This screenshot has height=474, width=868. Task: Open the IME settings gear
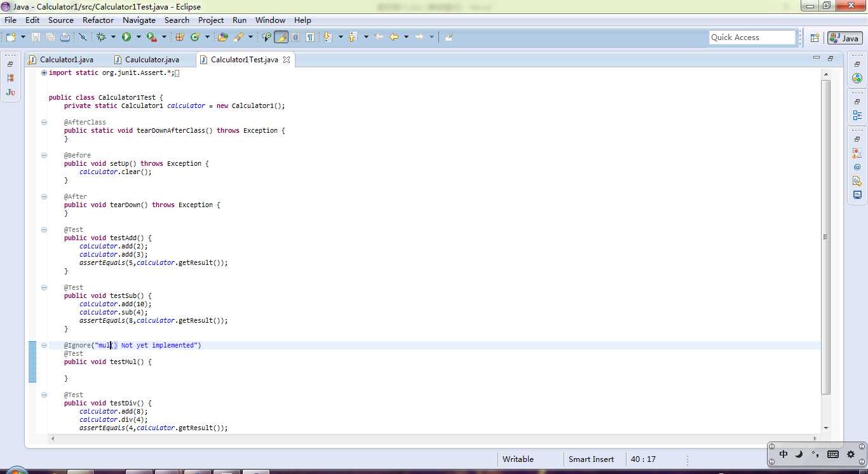pyautogui.click(x=851, y=454)
